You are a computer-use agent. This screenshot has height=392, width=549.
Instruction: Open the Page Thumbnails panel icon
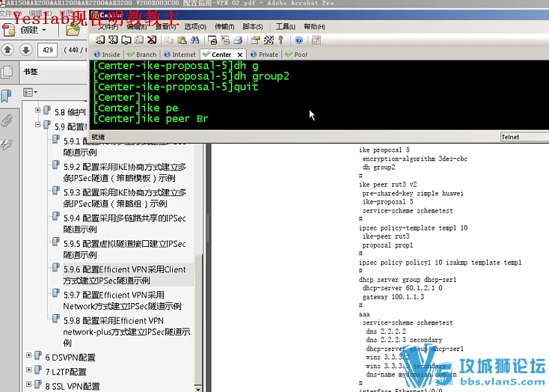pyautogui.click(x=6, y=72)
